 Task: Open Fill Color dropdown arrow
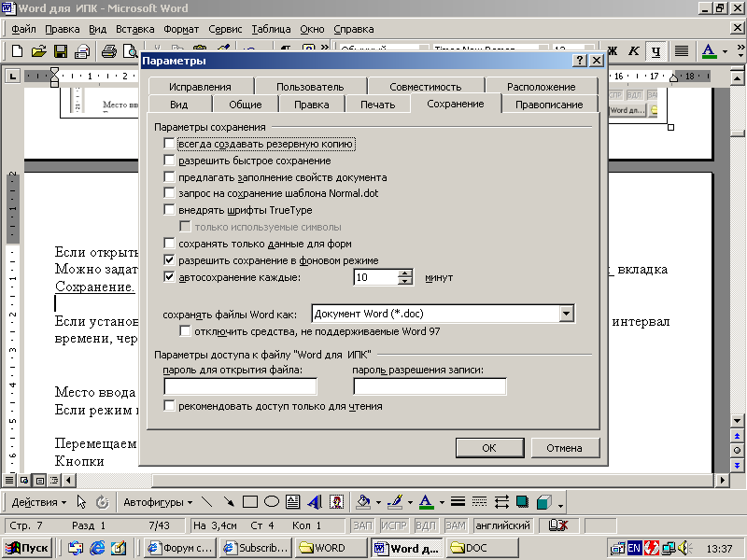coord(378,502)
